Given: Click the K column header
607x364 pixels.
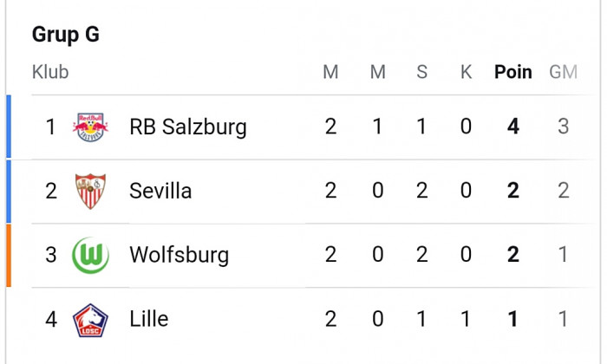Looking at the screenshot, I should point(467,72).
